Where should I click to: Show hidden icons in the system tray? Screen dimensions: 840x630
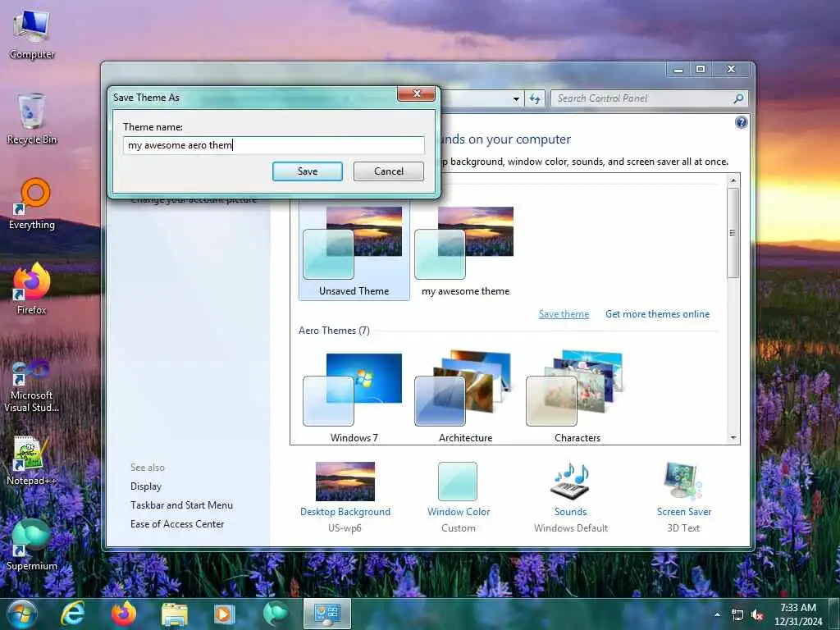717,614
